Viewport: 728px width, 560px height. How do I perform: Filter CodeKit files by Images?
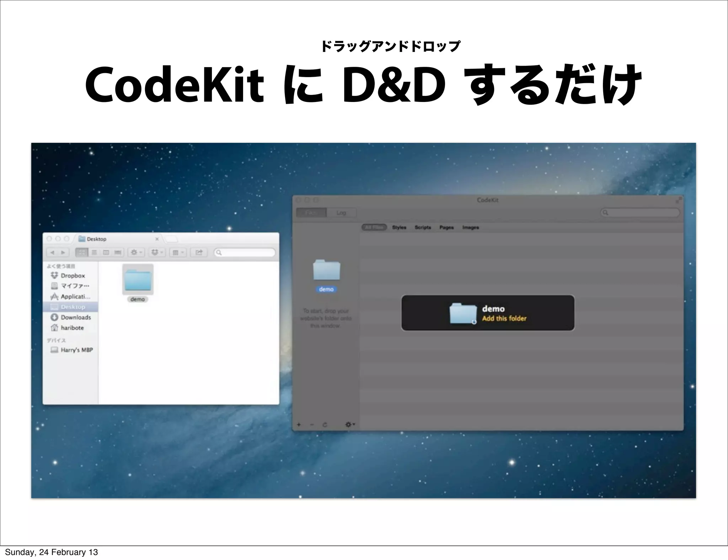coord(471,227)
